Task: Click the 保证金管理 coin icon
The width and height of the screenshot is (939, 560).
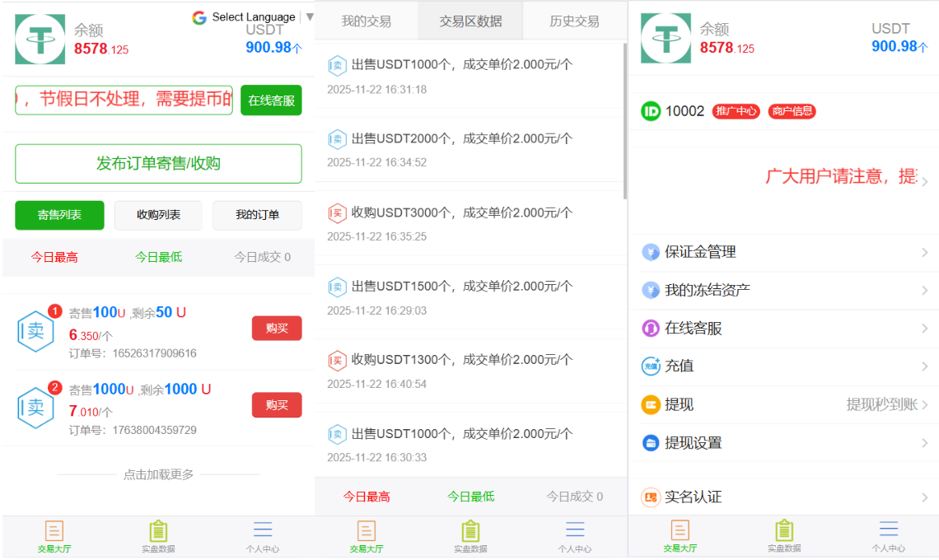Action: (x=651, y=252)
